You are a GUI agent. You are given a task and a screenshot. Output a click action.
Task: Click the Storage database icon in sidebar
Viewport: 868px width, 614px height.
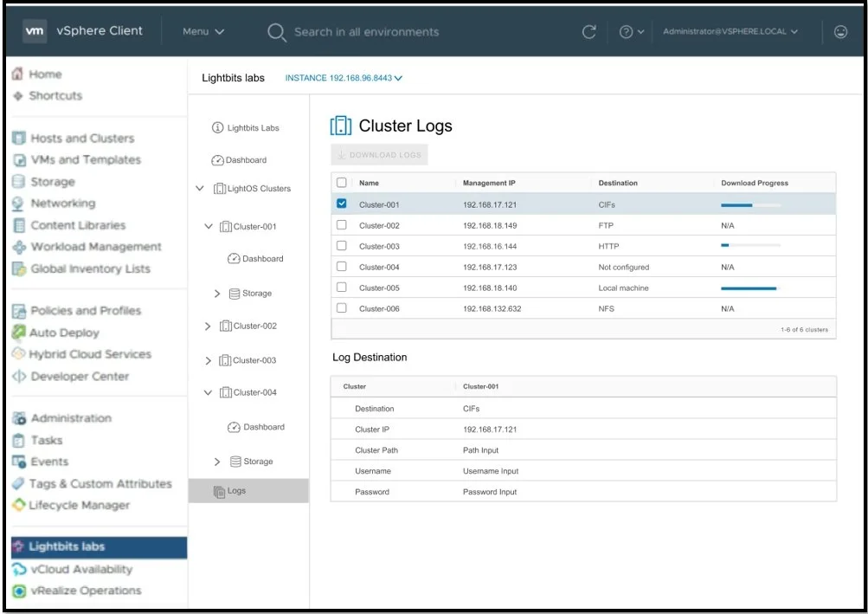(x=18, y=182)
